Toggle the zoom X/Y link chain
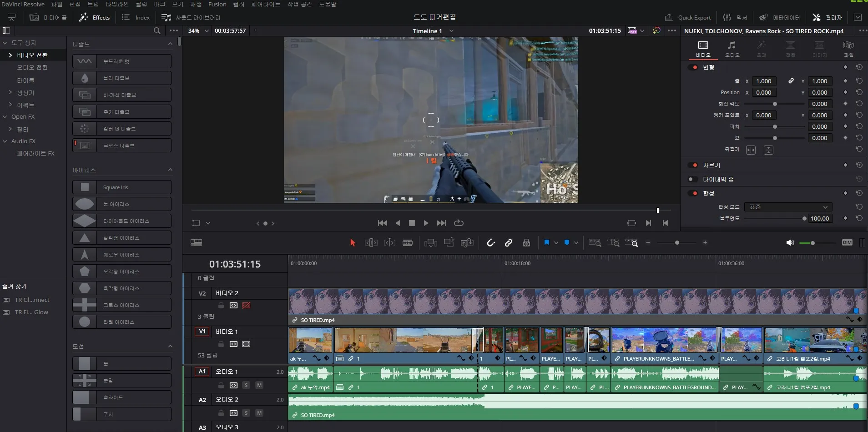 point(791,81)
